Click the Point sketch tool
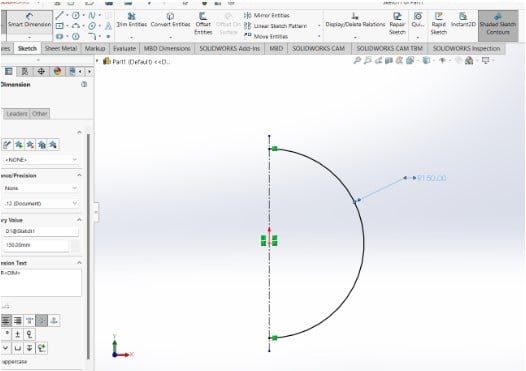The height and width of the screenshot is (371, 526). pos(108,36)
